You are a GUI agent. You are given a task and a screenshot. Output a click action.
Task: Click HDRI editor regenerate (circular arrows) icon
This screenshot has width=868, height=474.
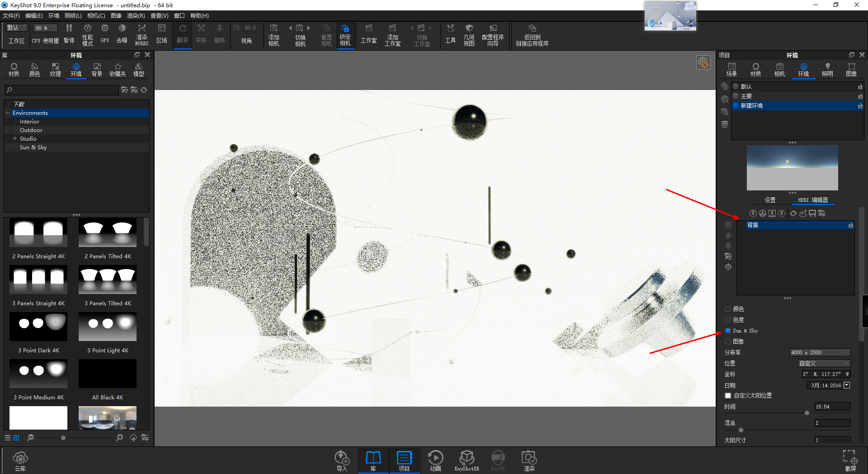[793, 213]
